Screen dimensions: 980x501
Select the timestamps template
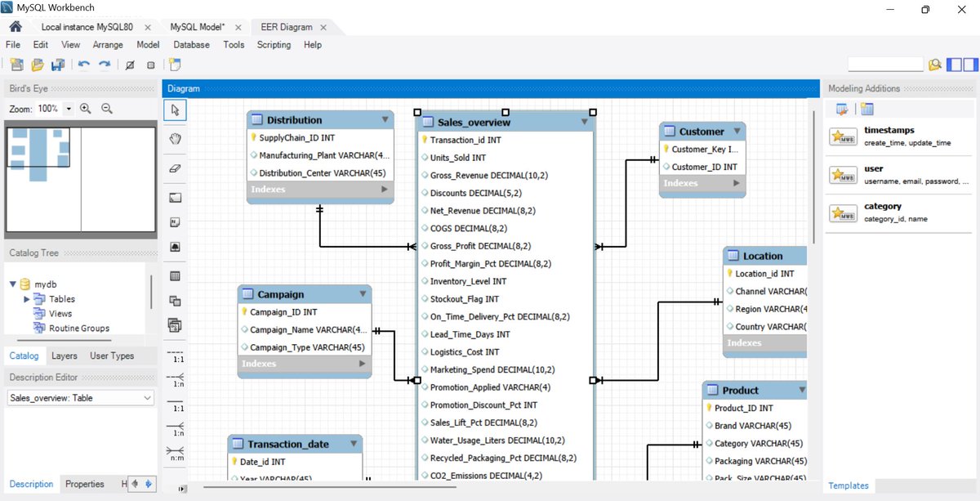point(900,136)
